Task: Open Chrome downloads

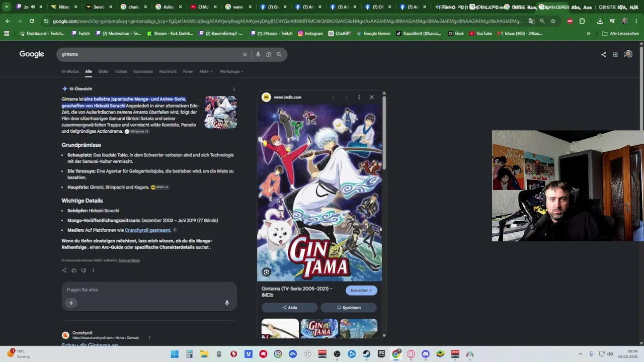Action: click(600, 21)
